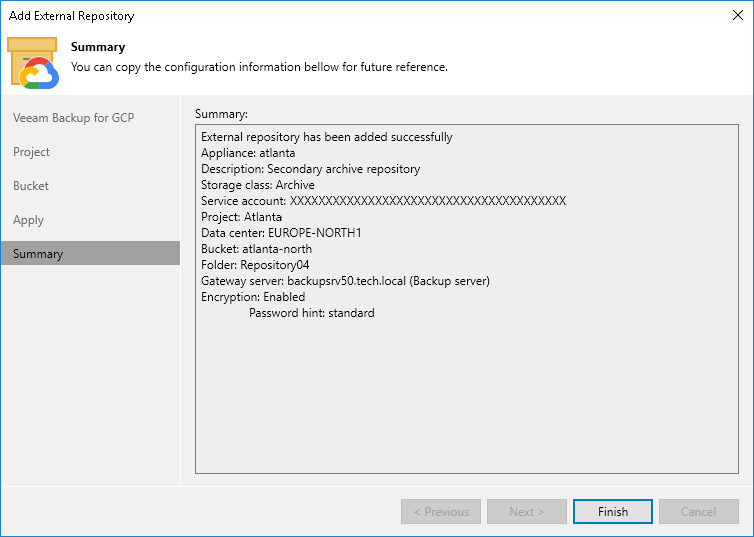Click the 'Description: Secondary archive repository' line

(x=311, y=169)
